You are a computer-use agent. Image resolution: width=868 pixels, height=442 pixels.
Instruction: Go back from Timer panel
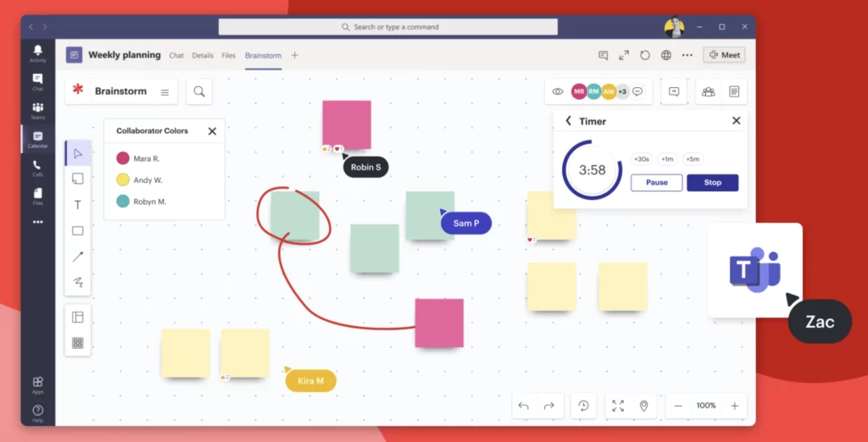click(x=568, y=120)
